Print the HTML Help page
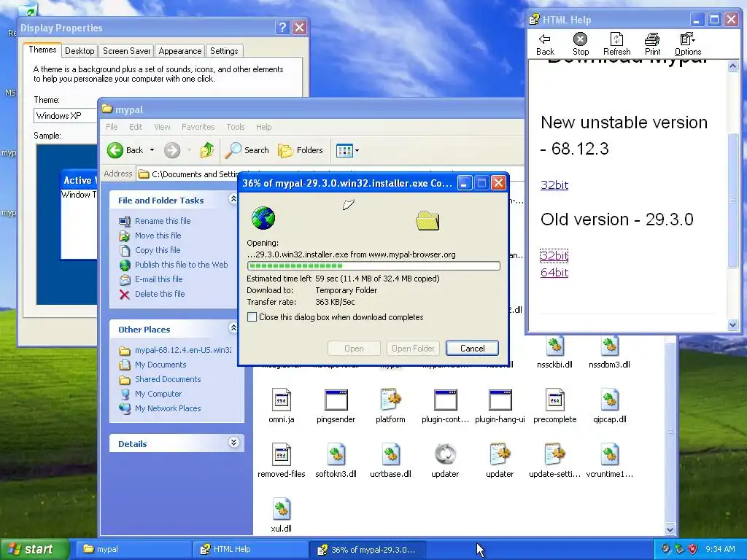 pyautogui.click(x=652, y=44)
